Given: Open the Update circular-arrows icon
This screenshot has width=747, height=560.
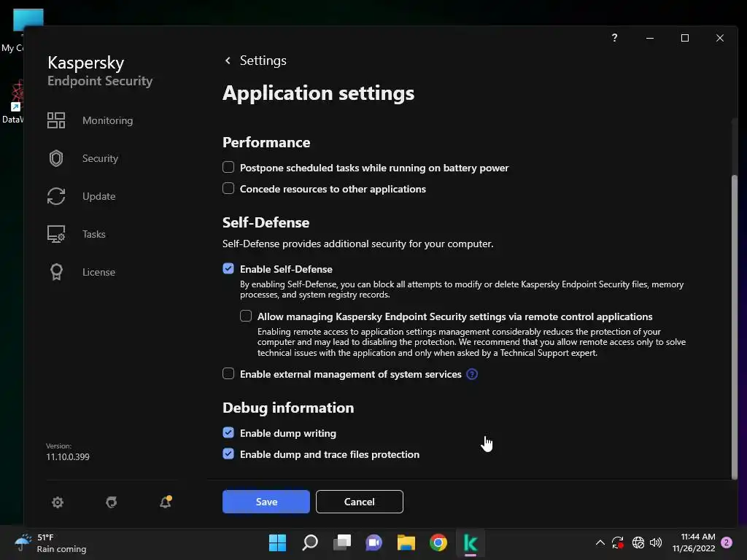Looking at the screenshot, I should [55, 196].
